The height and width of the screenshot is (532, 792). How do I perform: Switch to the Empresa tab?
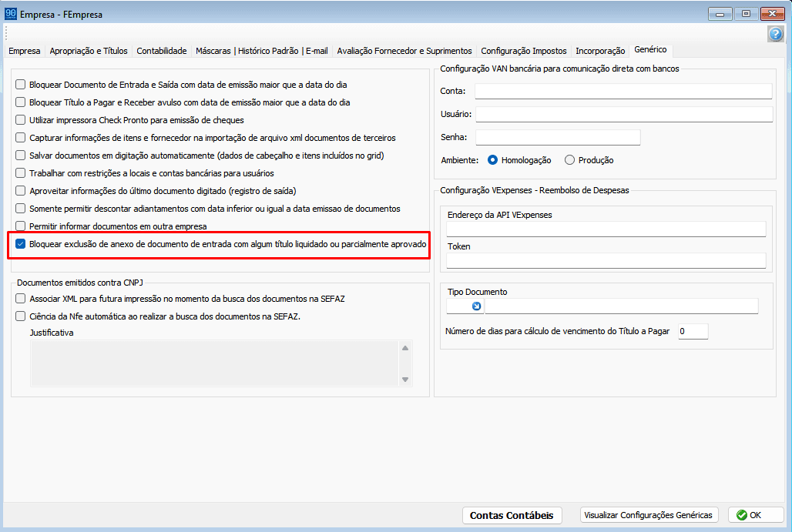(24, 51)
